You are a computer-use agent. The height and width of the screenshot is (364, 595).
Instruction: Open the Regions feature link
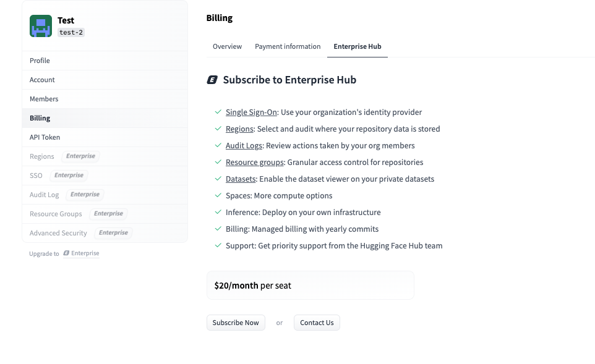pyautogui.click(x=239, y=129)
